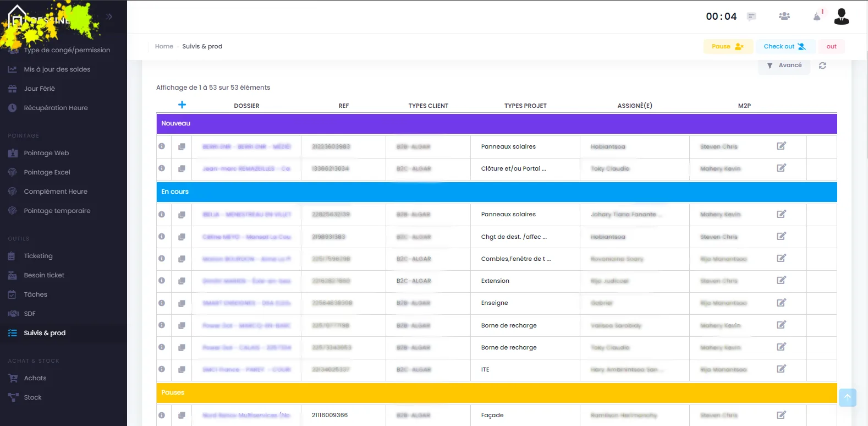The image size is (868, 426).
Task: Click the first Borne de recharge cell
Action: point(525,325)
